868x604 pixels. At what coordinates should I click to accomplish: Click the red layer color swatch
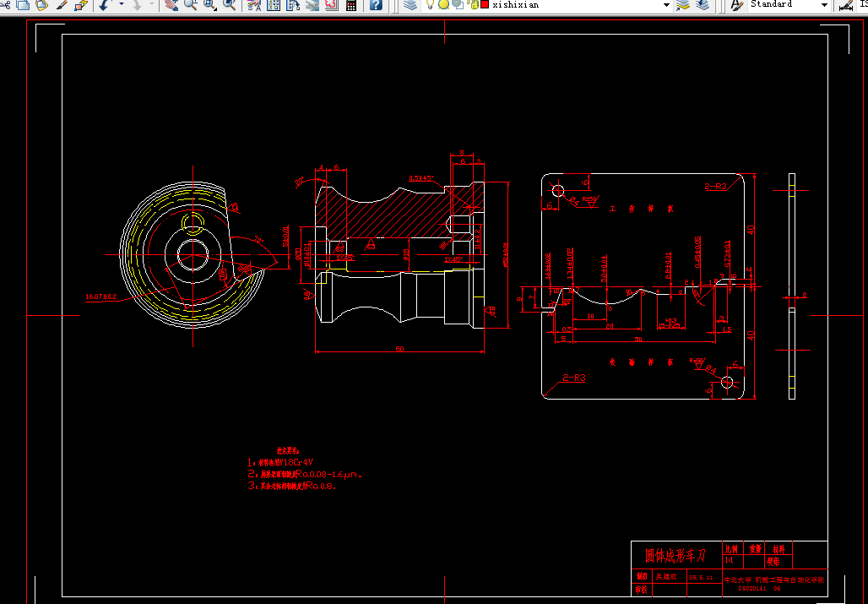click(x=485, y=4)
